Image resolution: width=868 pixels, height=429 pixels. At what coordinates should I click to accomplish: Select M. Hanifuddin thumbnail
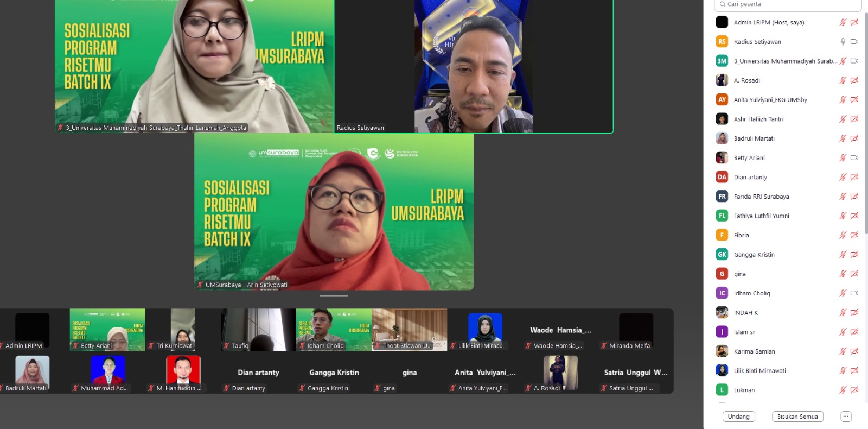(x=183, y=374)
